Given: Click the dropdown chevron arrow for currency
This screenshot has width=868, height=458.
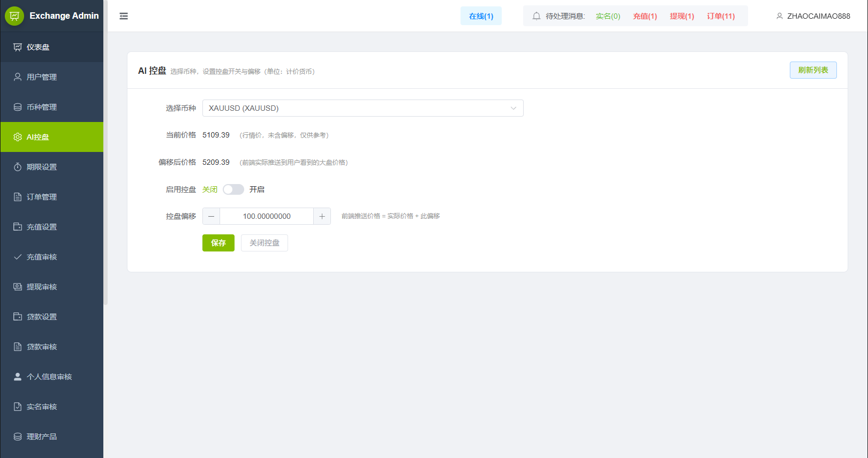Looking at the screenshot, I should [513, 108].
